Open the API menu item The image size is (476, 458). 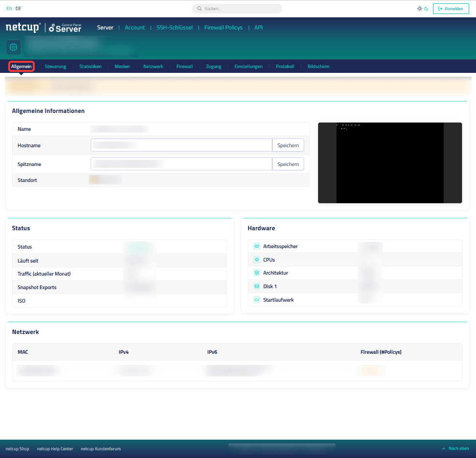(x=258, y=28)
